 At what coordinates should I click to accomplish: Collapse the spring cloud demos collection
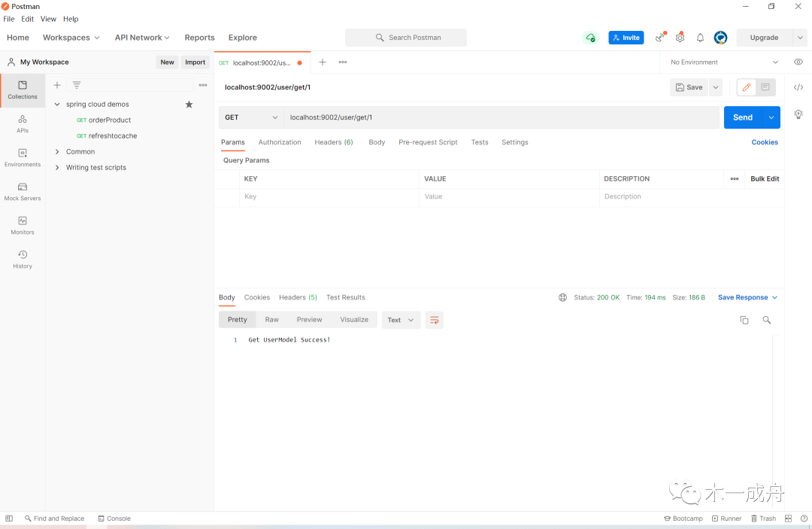57,104
